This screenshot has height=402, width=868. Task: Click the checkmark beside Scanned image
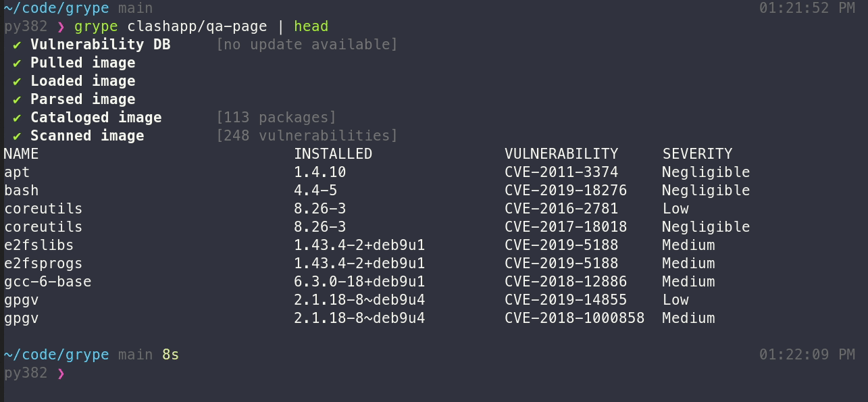[x=17, y=136]
